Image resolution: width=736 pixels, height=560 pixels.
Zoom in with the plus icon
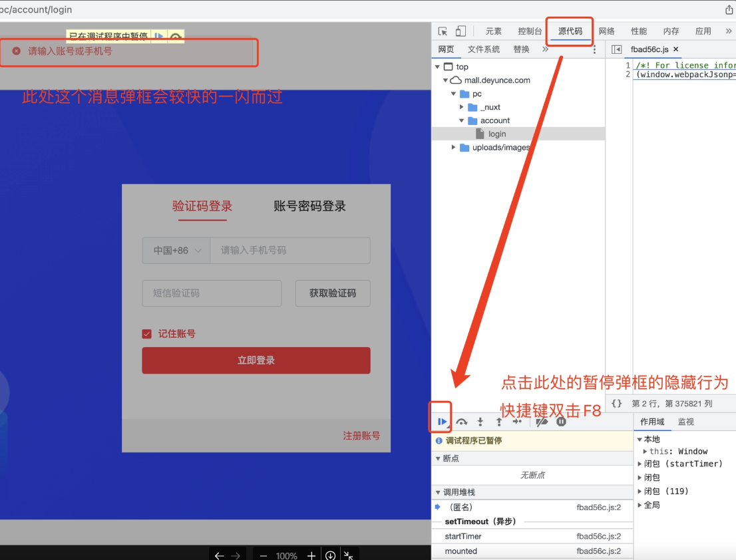(x=311, y=555)
